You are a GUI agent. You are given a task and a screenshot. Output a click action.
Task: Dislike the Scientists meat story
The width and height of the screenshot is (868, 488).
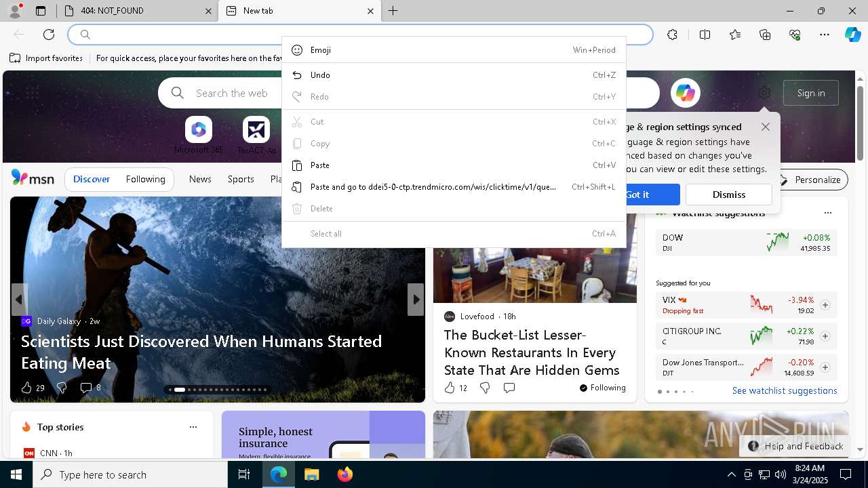click(62, 388)
